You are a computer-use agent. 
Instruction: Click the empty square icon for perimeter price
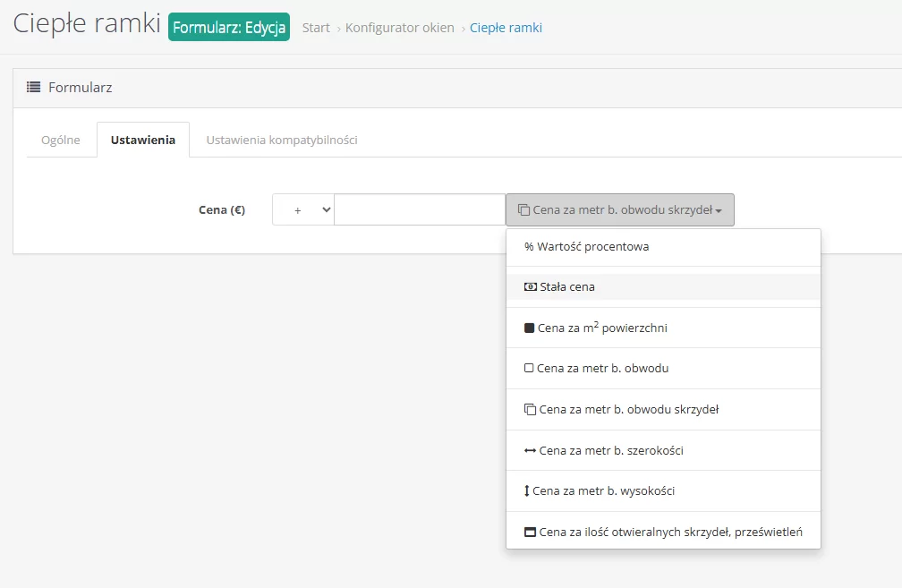click(x=529, y=369)
